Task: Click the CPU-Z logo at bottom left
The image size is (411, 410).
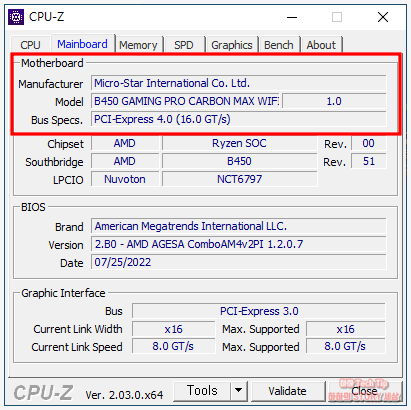Action: click(43, 392)
